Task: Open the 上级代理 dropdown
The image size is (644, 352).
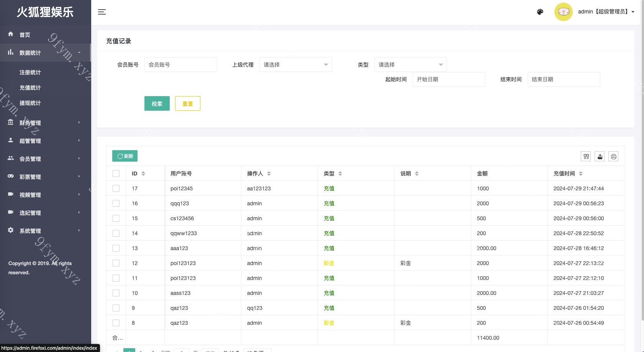Action: coord(296,65)
